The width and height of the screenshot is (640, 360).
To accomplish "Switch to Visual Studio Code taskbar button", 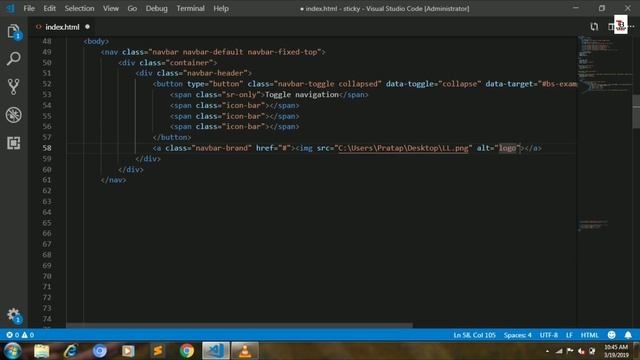I will (216, 351).
